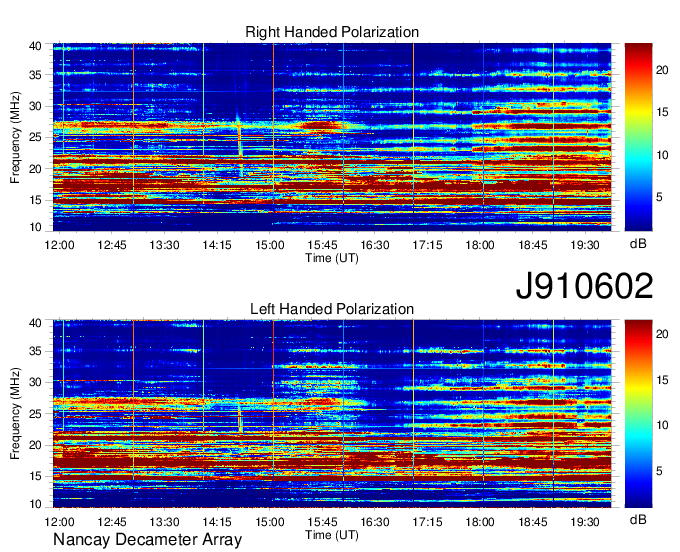Viewport: 680px width, 552px height.
Task: Click "12:45" tick on the Left Handed time axis
Action: tap(112, 522)
